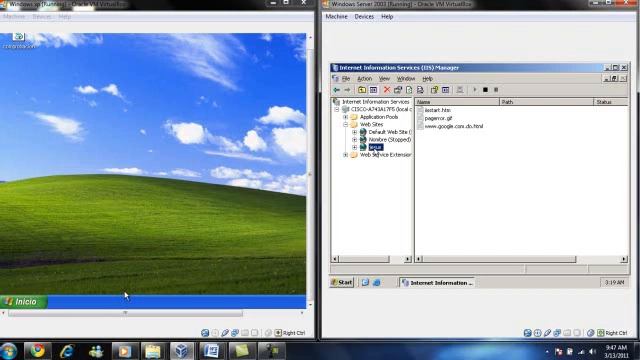Click the Inicio start button in XP VM
This screenshot has width=640, height=360.
[24, 302]
